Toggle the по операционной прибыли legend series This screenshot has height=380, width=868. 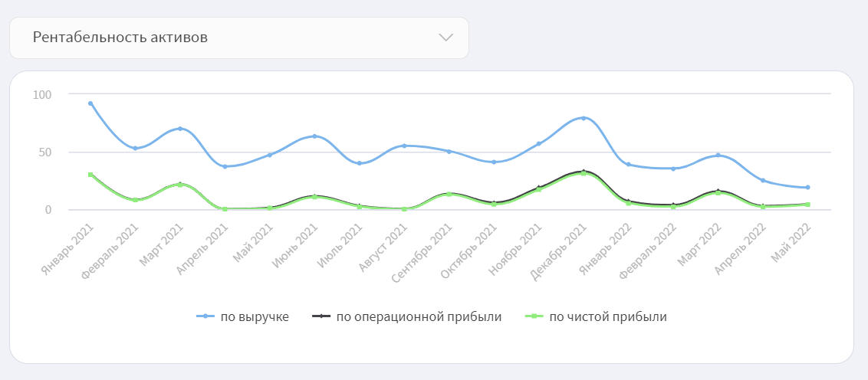[x=418, y=316]
